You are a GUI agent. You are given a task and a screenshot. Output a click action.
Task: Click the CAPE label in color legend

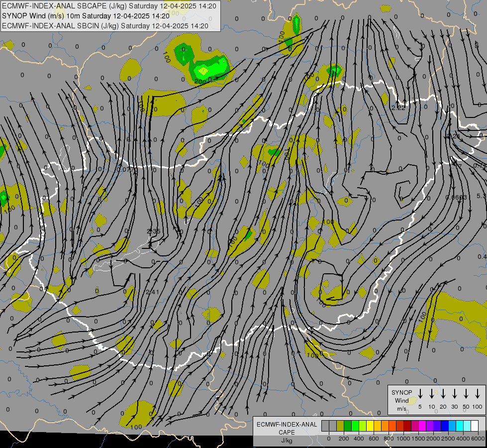point(287,433)
